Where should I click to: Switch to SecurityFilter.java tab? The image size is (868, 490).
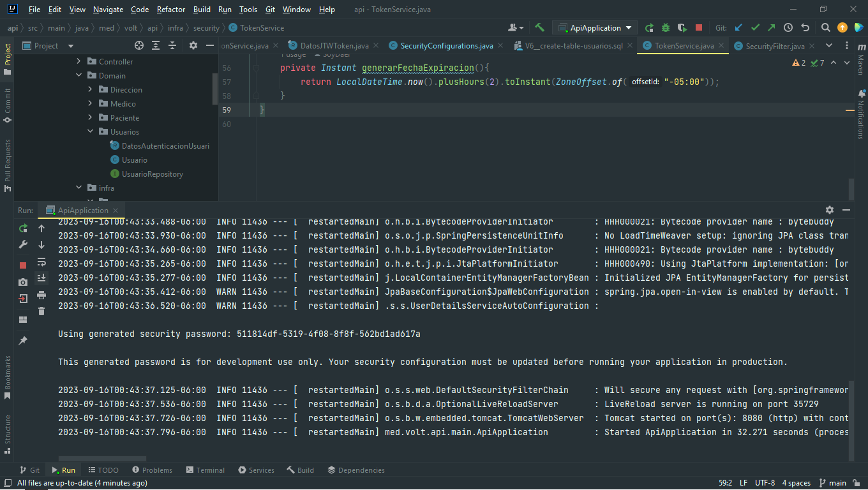click(x=775, y=46)
